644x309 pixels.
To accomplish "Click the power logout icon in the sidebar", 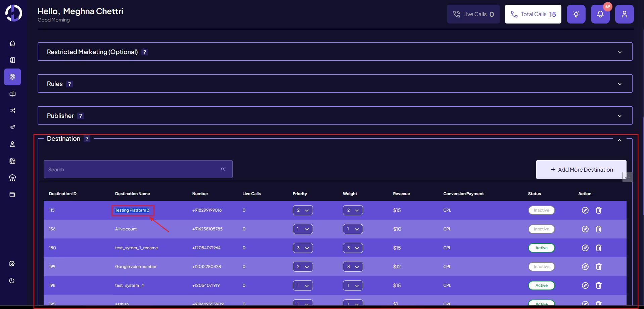I will pyautogui.click(x=12, y=280).
